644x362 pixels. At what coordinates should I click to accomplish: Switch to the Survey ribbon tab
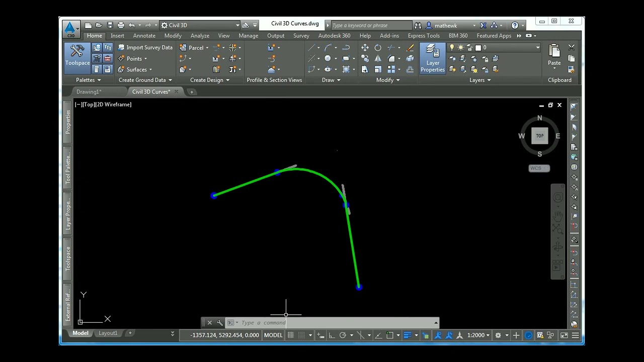(301, 36)
